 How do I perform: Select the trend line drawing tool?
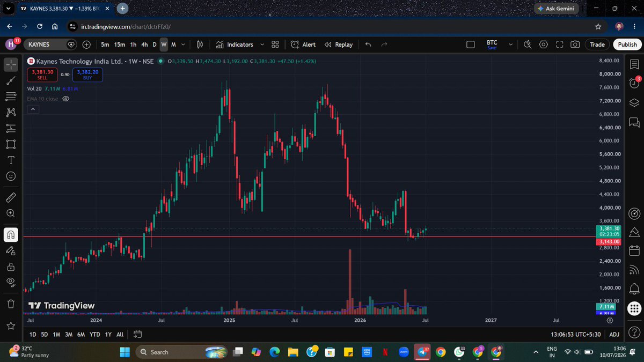pos(11,81)
